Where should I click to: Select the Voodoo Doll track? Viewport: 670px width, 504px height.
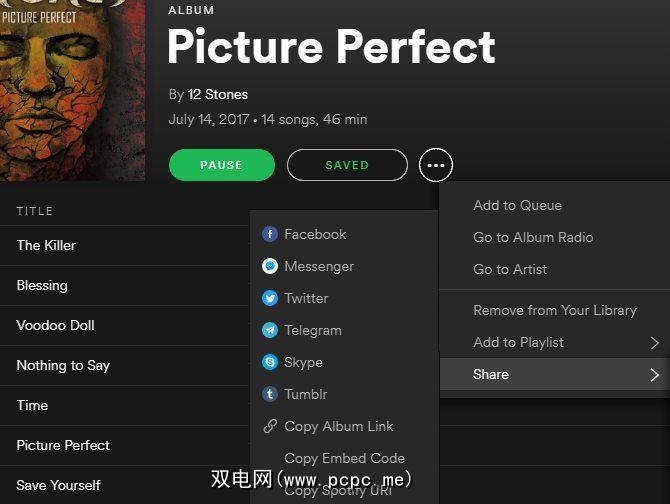click(56, 325)
